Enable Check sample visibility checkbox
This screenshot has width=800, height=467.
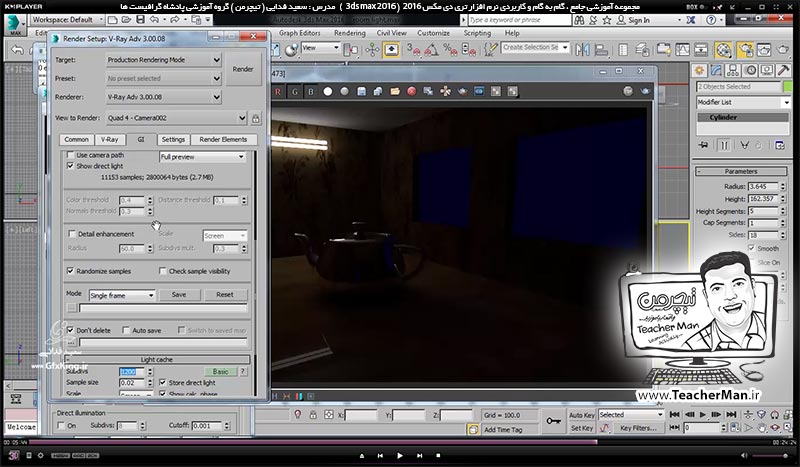click(x=163, y=271)
